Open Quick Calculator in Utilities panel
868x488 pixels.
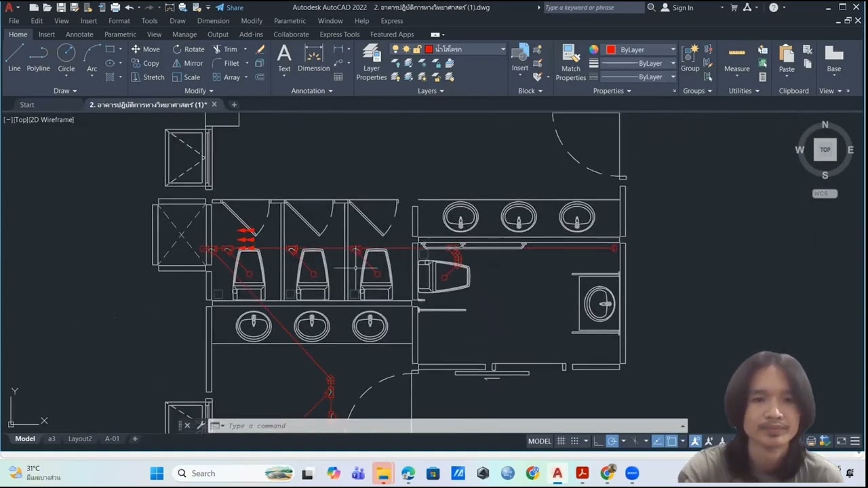[763, 77]
